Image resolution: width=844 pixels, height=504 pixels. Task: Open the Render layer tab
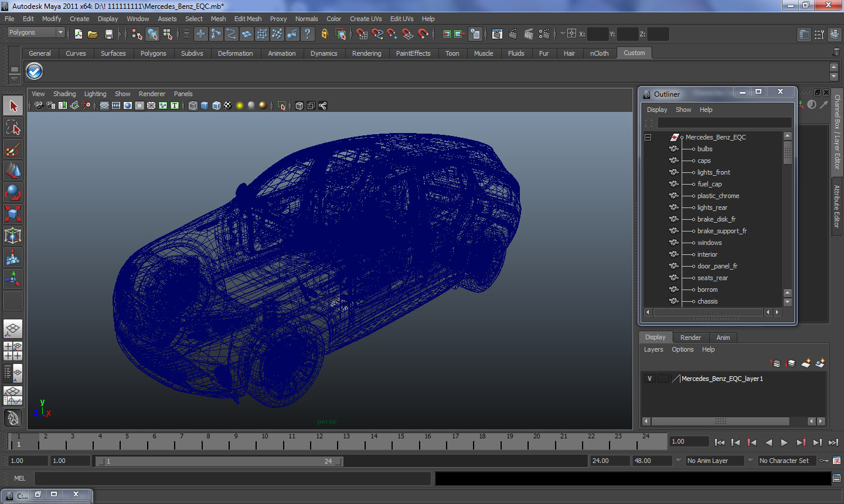pos(690,338)
